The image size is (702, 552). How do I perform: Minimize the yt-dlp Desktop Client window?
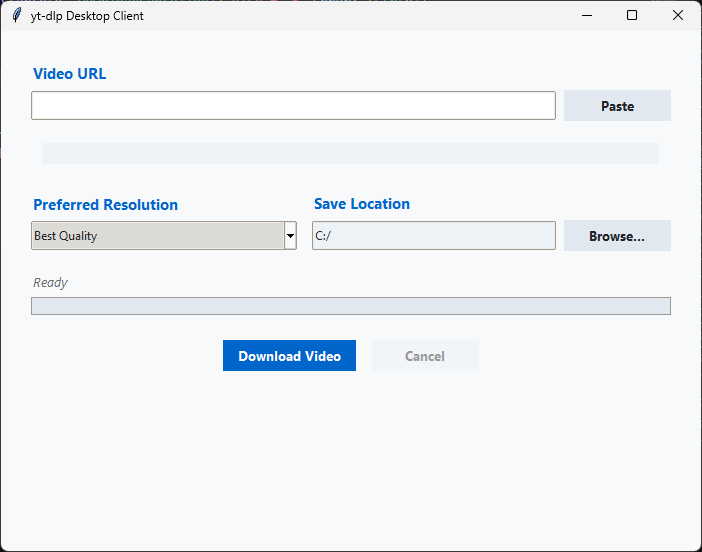(587, 15)
